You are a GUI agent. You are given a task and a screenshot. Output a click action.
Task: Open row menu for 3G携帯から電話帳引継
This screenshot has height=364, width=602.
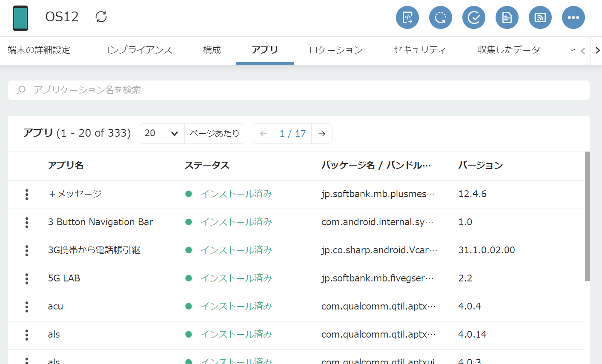(27, 251)
